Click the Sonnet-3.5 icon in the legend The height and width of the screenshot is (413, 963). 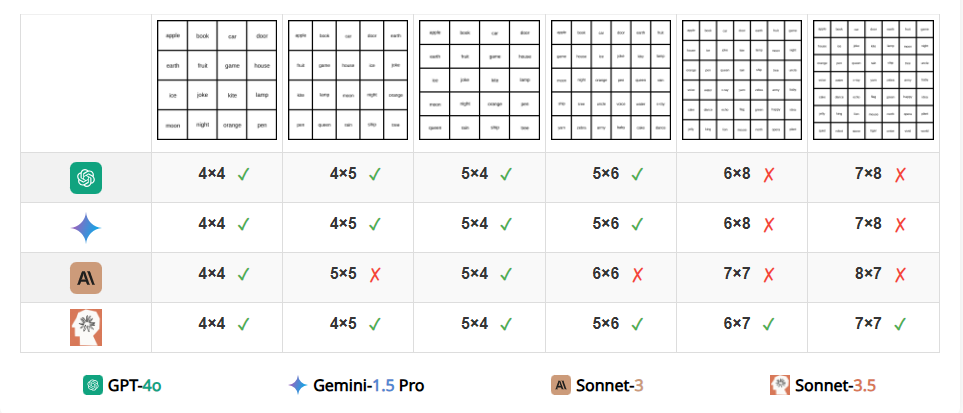coord(780,385)
